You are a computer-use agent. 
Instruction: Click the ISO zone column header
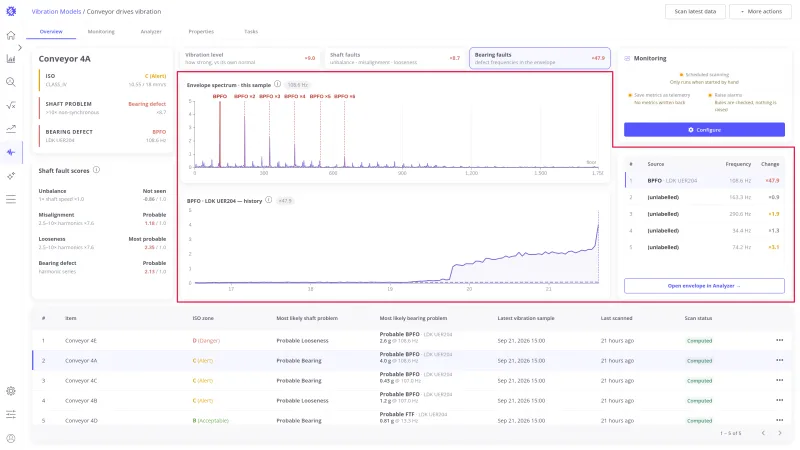[203, 318]
